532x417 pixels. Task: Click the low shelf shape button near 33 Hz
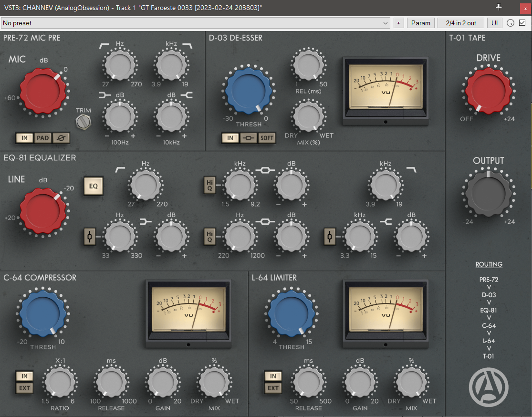[89, 237]
